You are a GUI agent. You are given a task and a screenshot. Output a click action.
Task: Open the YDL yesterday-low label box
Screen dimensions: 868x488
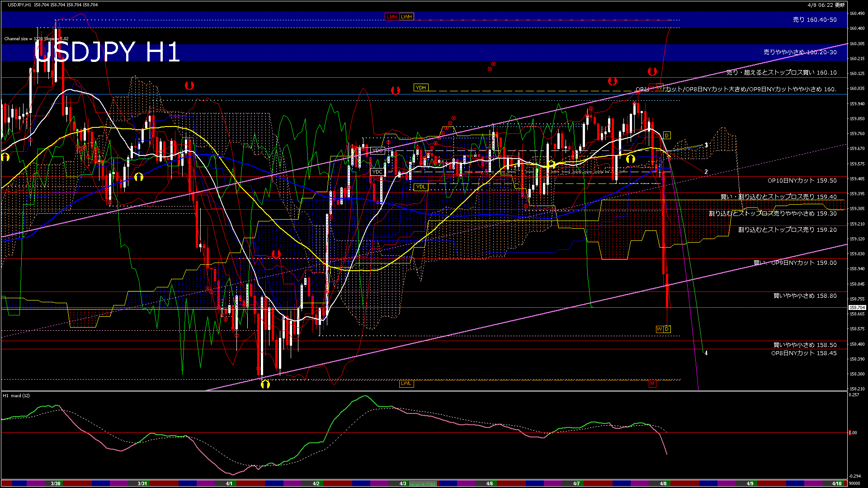pos(420,187)
